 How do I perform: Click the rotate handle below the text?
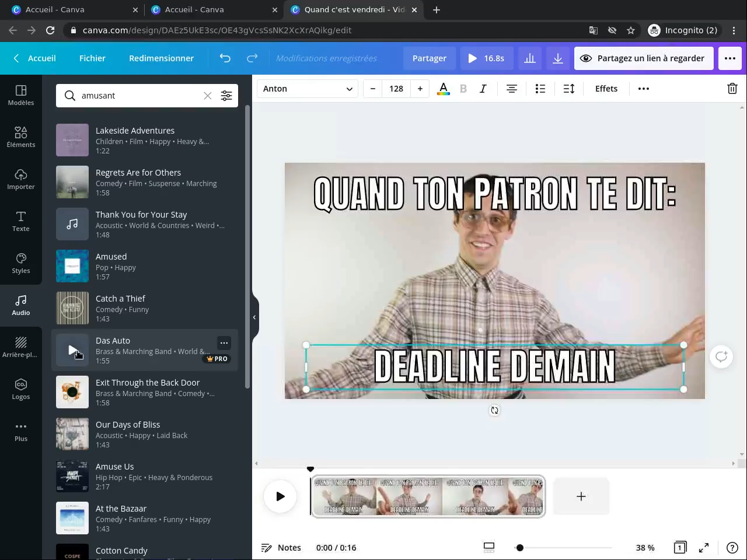point(494,410)
